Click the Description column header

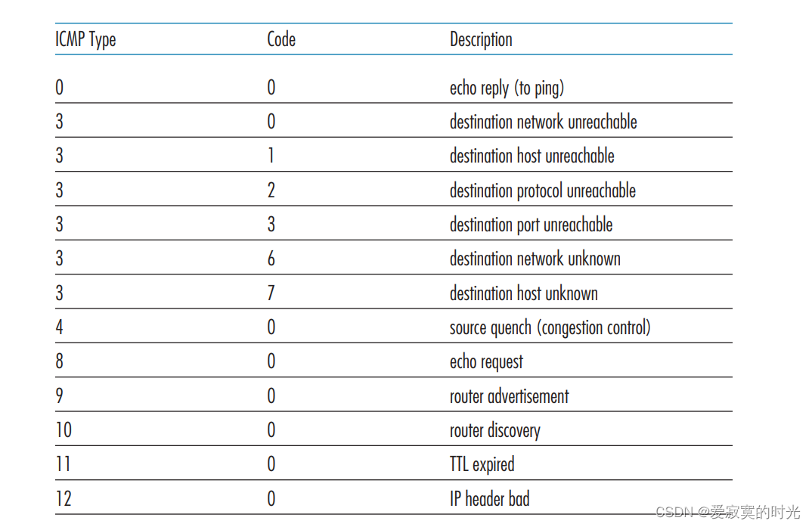click(x=481, y=39)
